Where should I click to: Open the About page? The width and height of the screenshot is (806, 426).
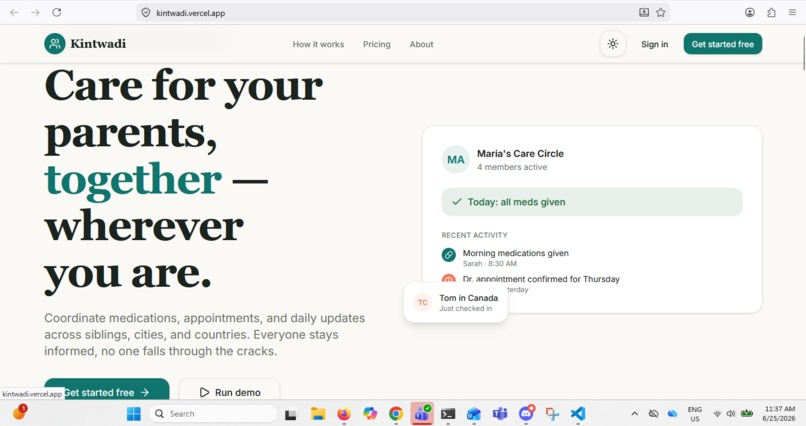(x=422, y=44)
